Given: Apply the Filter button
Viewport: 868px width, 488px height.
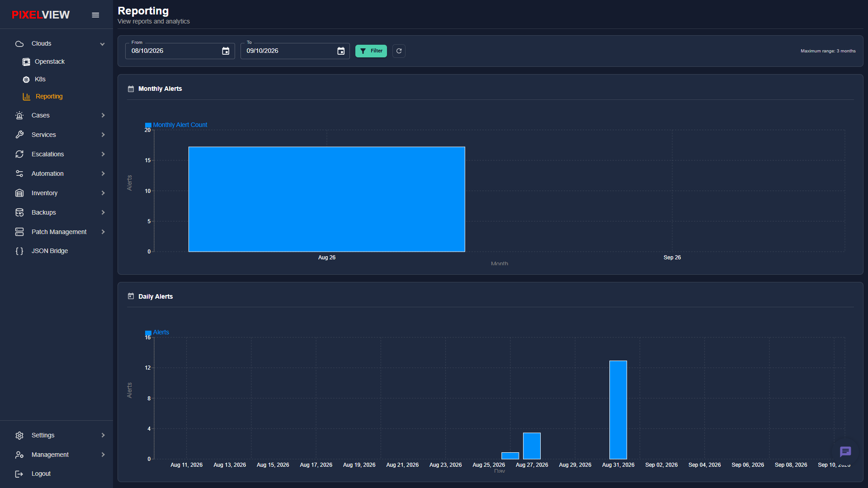Looking at the screenshot, I should pos(371,51).
